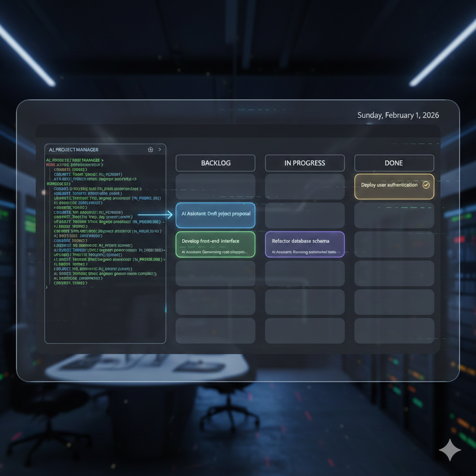Expand the first command line in the terminal
Screen dimensions: 476x476
point(74,159)
